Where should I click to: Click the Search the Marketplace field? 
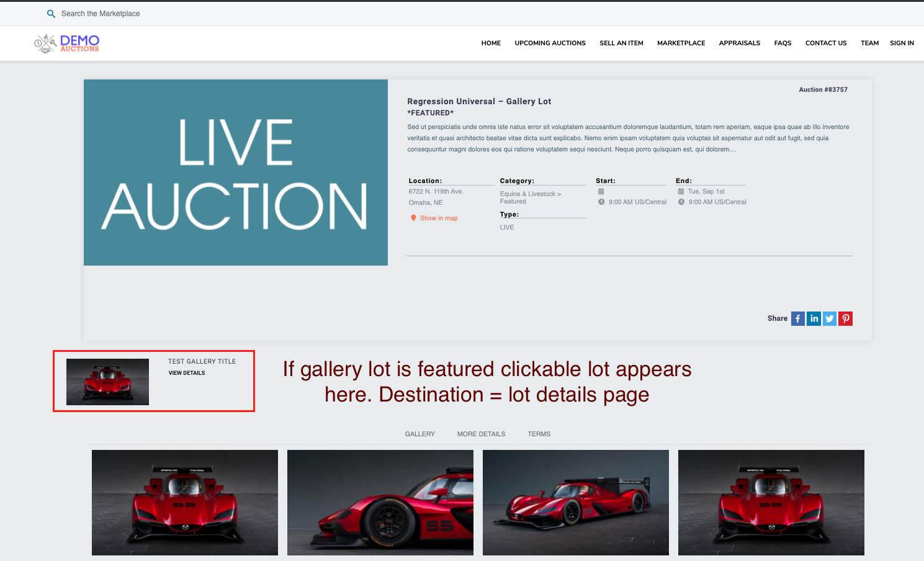[x=101, y=14]
